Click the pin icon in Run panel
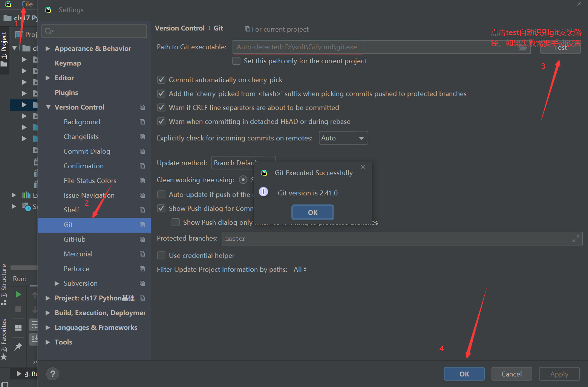This screenshot has height=387, width=588. click(x=18, y=347)
